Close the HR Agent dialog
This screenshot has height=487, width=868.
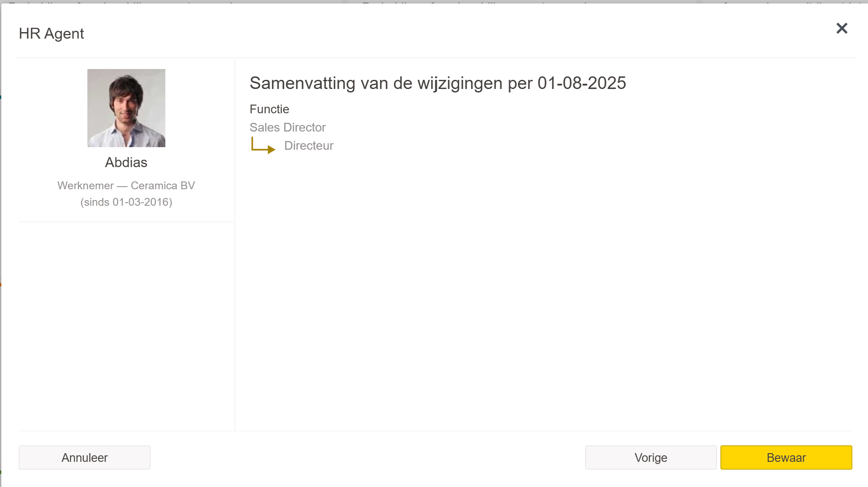click(842, 29)
